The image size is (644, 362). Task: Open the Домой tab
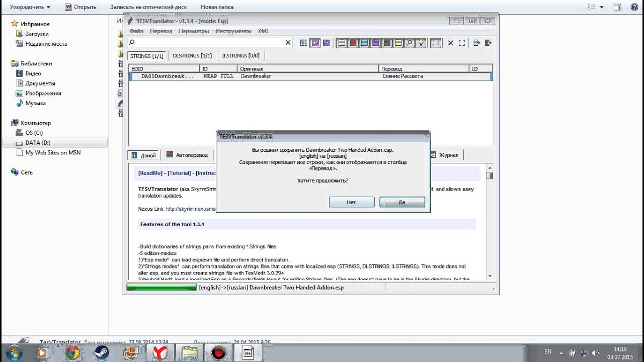(144, 155)
